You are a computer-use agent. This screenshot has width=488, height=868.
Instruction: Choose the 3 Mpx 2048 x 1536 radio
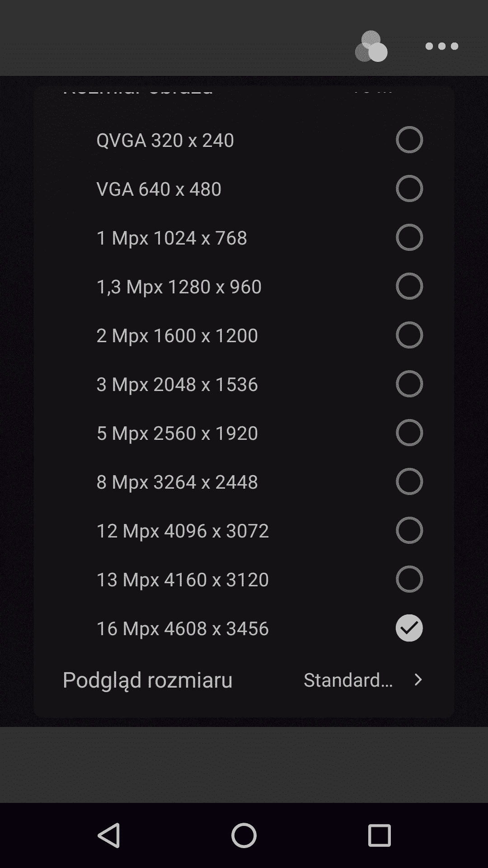(409, 384)
